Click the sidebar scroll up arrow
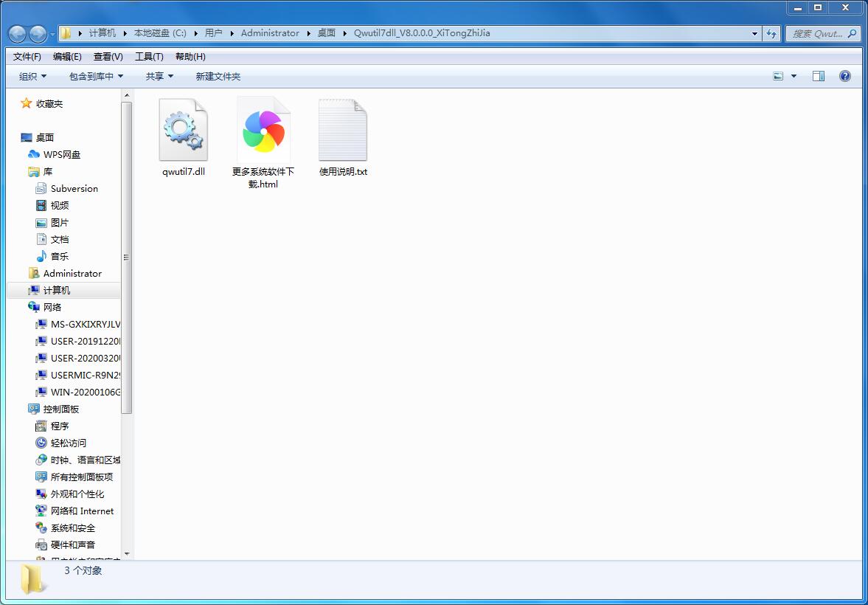 (127, 94)
